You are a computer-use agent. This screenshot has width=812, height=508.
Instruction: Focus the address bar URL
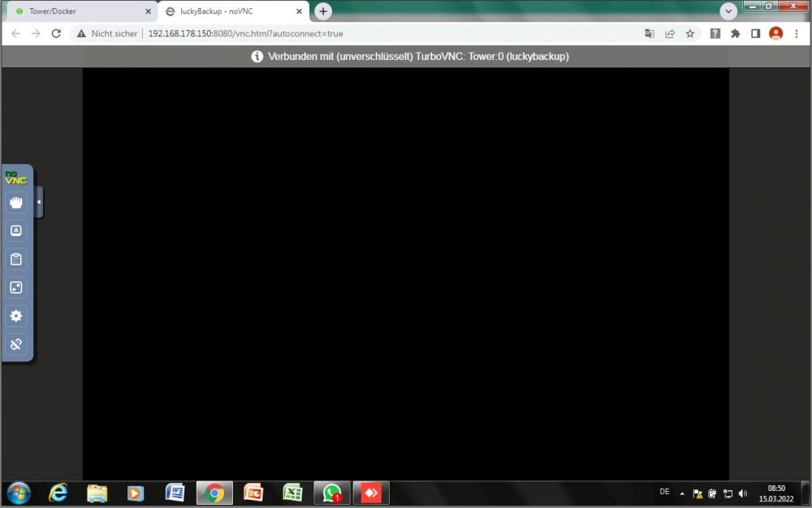[x=245, y=33]
